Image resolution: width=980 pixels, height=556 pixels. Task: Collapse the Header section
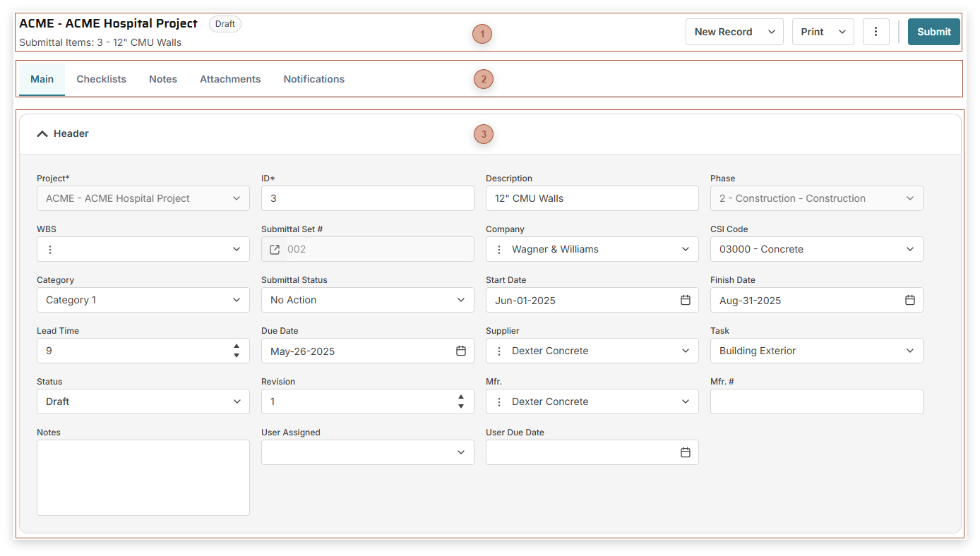42,133
